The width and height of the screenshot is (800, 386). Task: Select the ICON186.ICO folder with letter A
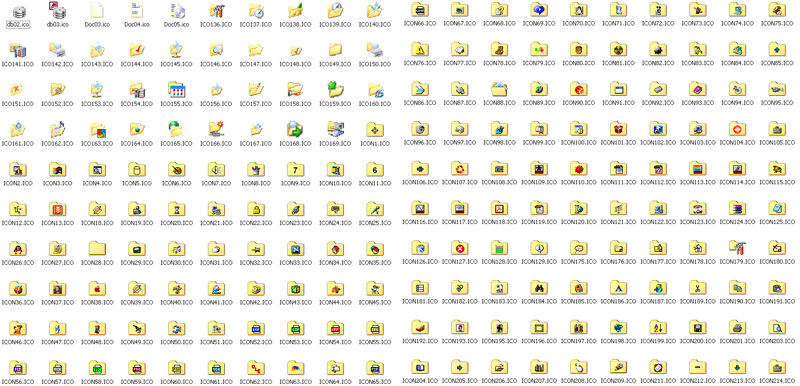click(x=618, y=287)
